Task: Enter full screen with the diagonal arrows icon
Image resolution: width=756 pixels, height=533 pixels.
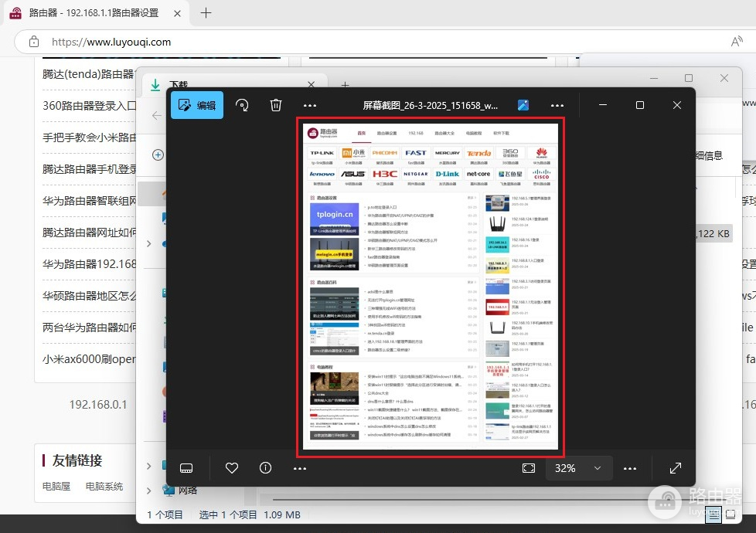Action: 675,468
